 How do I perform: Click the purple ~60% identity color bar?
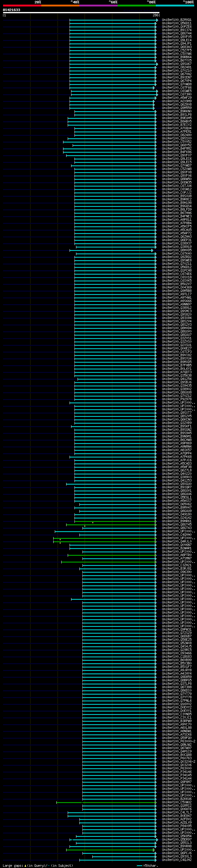pyautogui.click(x=99, y=6)
